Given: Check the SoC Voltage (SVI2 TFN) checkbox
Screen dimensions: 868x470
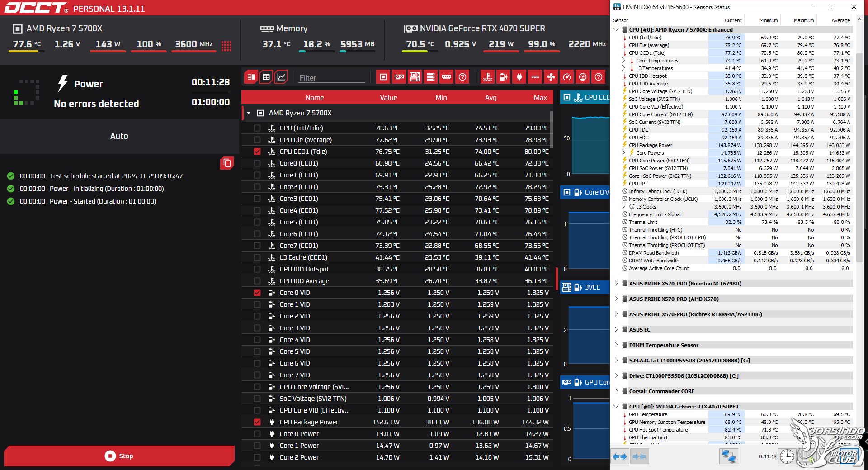Looking at the screenshot, I should click(x=257, y=399).
